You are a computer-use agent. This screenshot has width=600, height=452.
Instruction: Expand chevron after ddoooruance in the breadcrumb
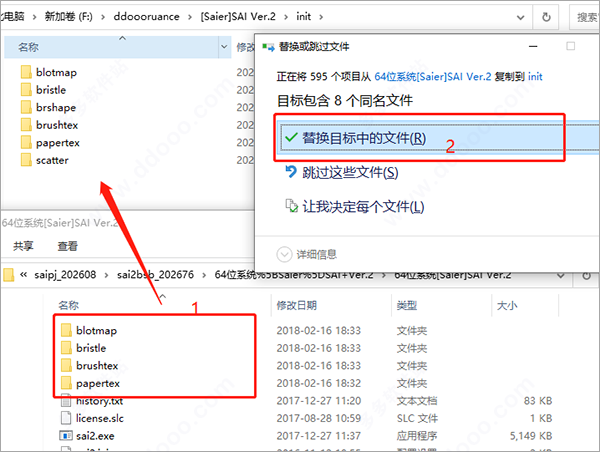pos(189,17)
